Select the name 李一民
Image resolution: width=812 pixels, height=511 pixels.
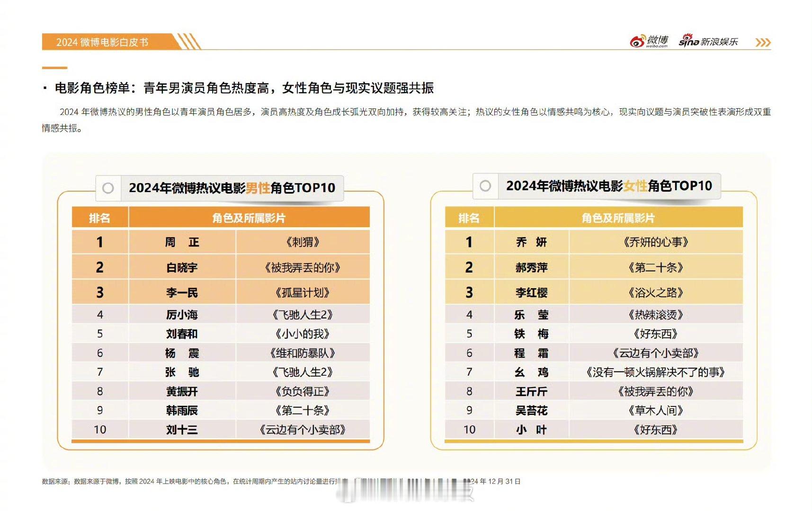pyautogui.click(x=182, y=293)
